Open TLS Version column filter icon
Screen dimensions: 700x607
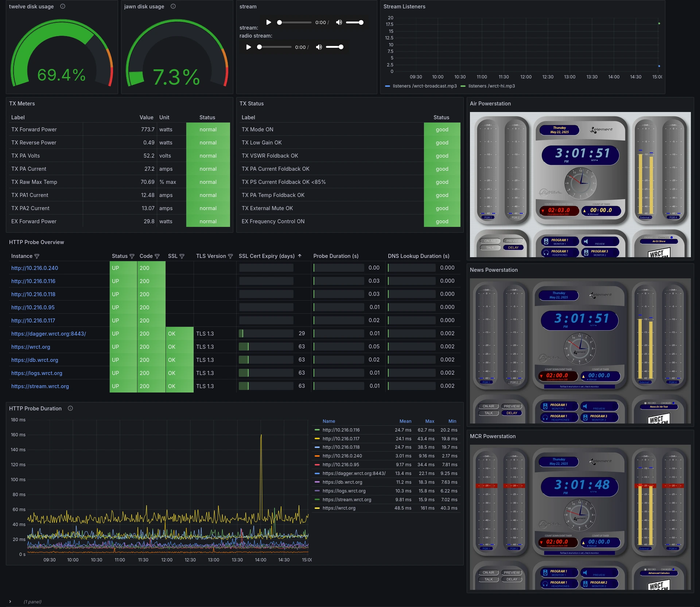[x=230, y=256]
